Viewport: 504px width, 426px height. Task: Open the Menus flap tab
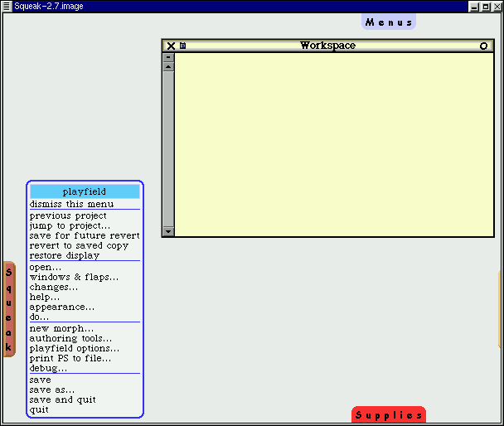coord(389,22)
